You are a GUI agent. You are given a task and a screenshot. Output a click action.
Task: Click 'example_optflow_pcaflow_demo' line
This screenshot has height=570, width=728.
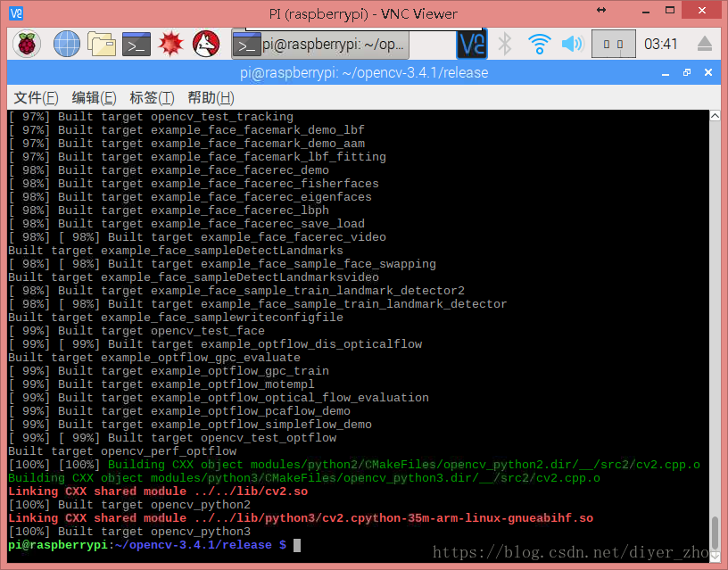[179, 411]
